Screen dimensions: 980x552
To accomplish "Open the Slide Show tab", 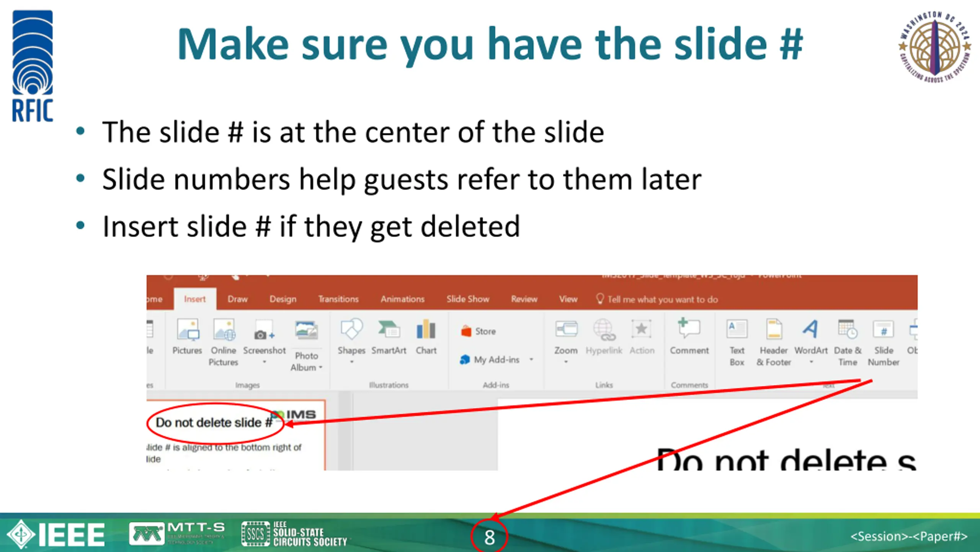I will point(468,299).
